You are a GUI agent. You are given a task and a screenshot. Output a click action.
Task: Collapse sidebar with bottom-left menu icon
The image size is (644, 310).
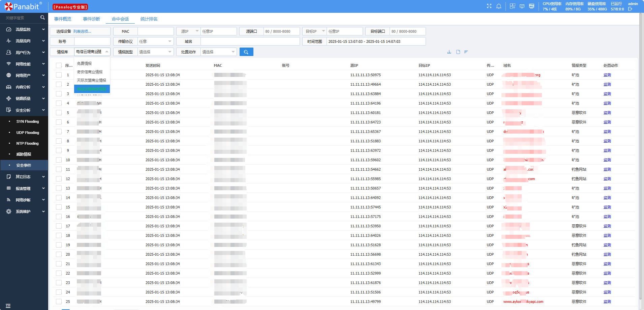pyautogui.click(x=8, y=306)
